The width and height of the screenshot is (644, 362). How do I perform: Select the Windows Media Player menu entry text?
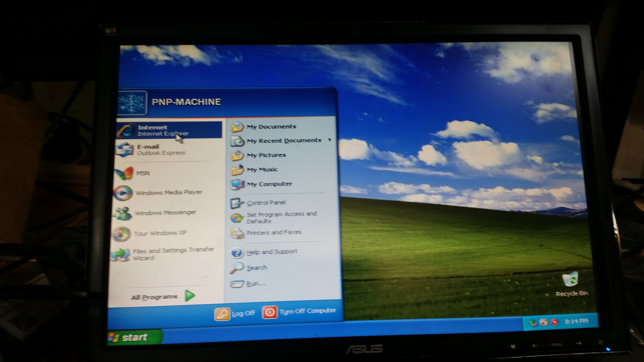point(169,193)
